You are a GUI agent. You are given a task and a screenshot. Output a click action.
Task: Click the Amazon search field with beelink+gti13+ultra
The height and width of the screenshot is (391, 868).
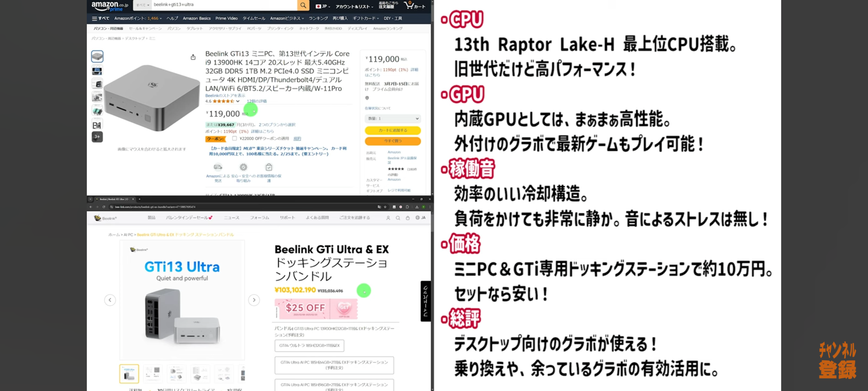(224, 5)
